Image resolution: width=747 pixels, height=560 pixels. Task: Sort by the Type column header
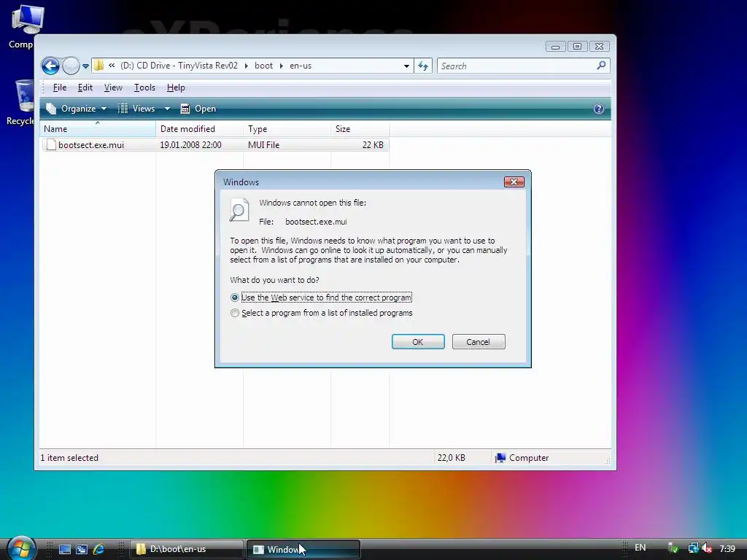tap(287, 128)
